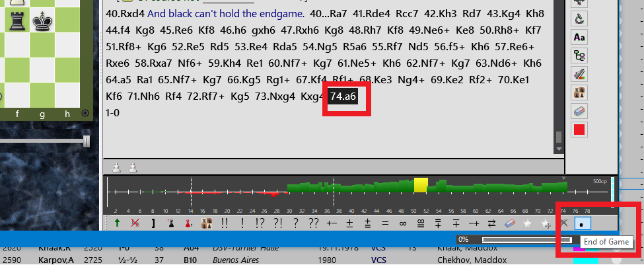Click the small circle at board corner

(85, 113)
